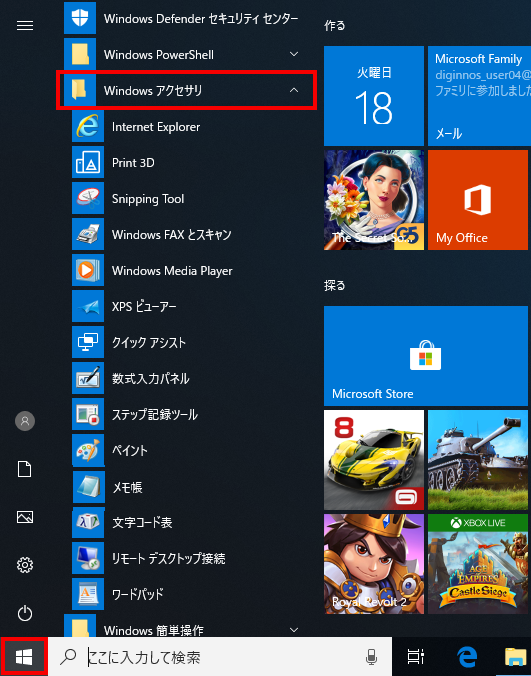Click the リモート デスクトップ接続 text label

click(x=169, y=559)
